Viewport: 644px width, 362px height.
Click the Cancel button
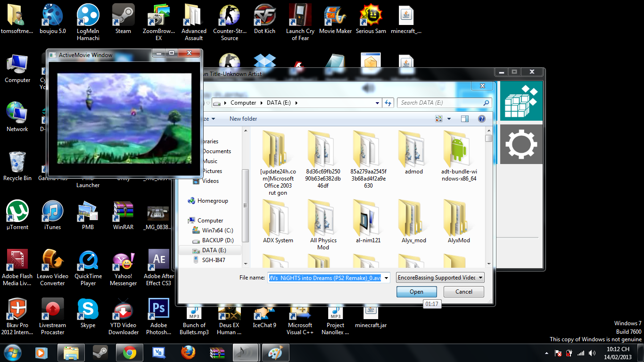point(464,292)
